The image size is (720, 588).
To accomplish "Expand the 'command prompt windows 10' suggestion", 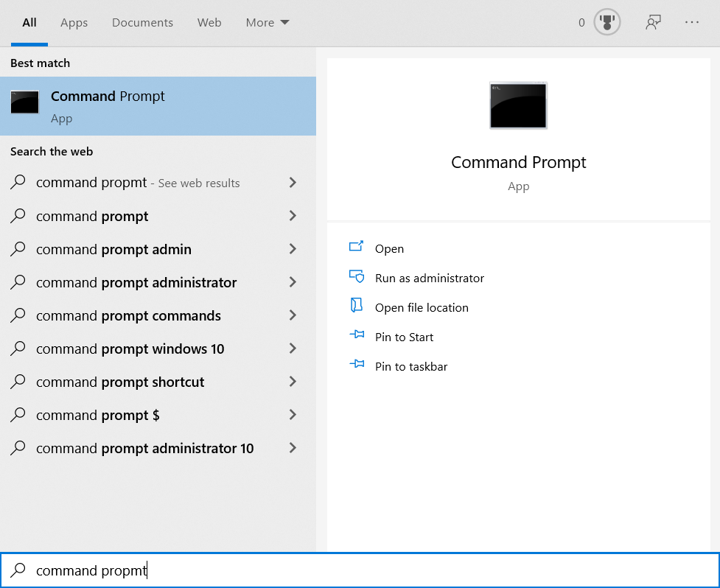I will click(293, 349).
